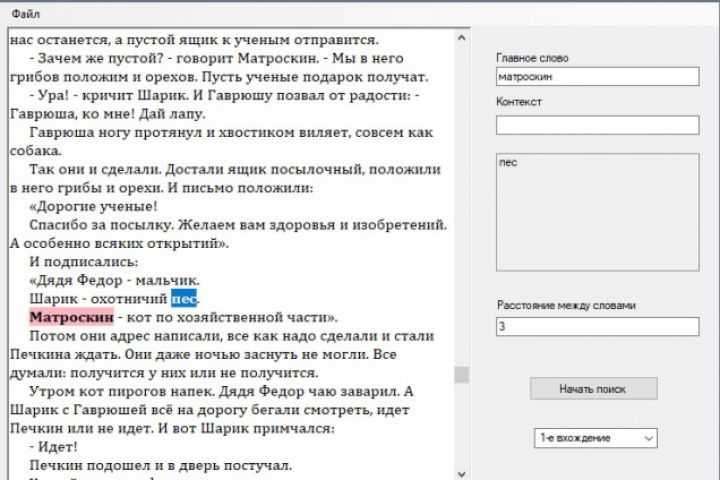Click the Контекст label
Viewport: 720px width, 480px height.
519,102
